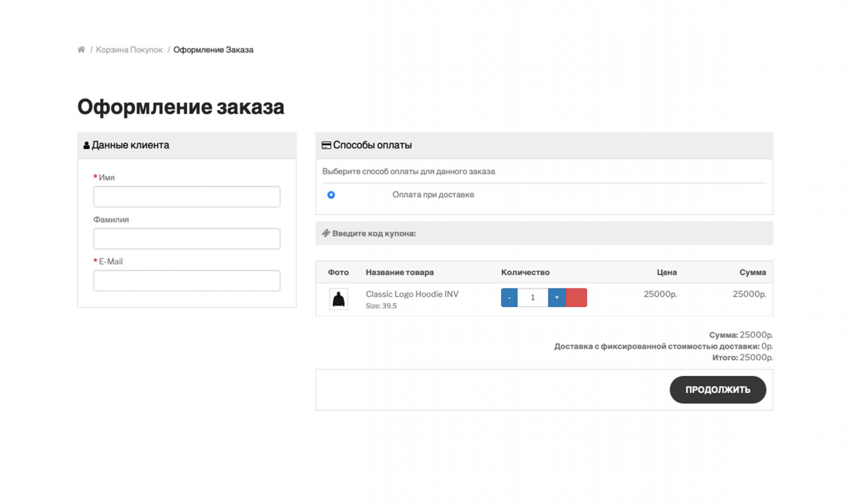This screenshot has height=504, width=853.
Task: Click the Итого: 25000р. total line
Action: tap(743, 357)
